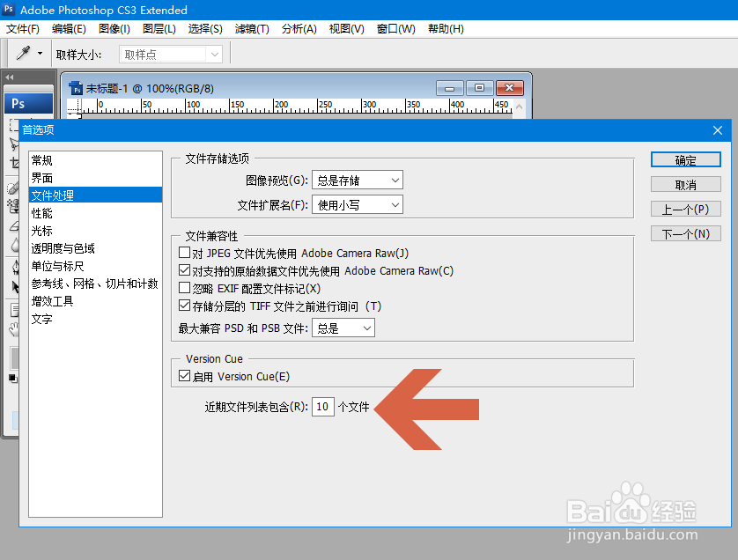Click the 确定 button
738x560 pixels.
(685, 159)
